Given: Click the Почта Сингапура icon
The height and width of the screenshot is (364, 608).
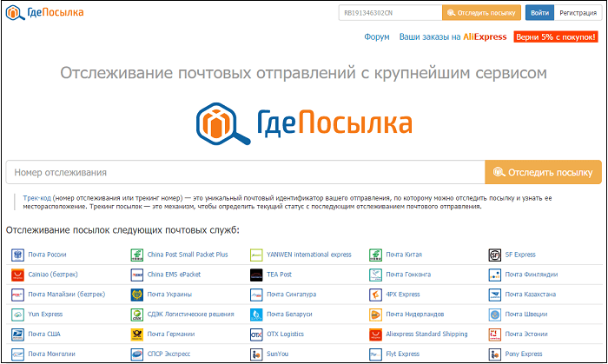Looking at the screenshot, I should [x=256, y=295].
